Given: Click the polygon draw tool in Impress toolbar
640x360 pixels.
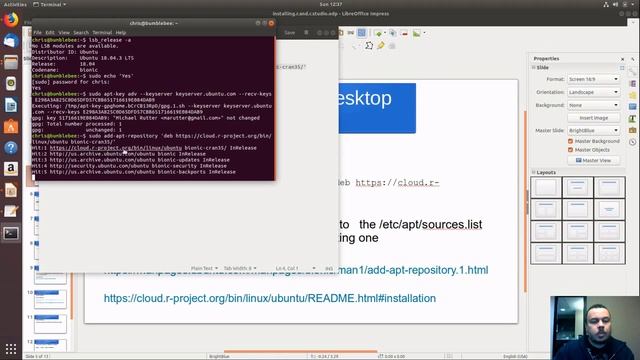Looking at the screenshot, I should coord(369,46).
